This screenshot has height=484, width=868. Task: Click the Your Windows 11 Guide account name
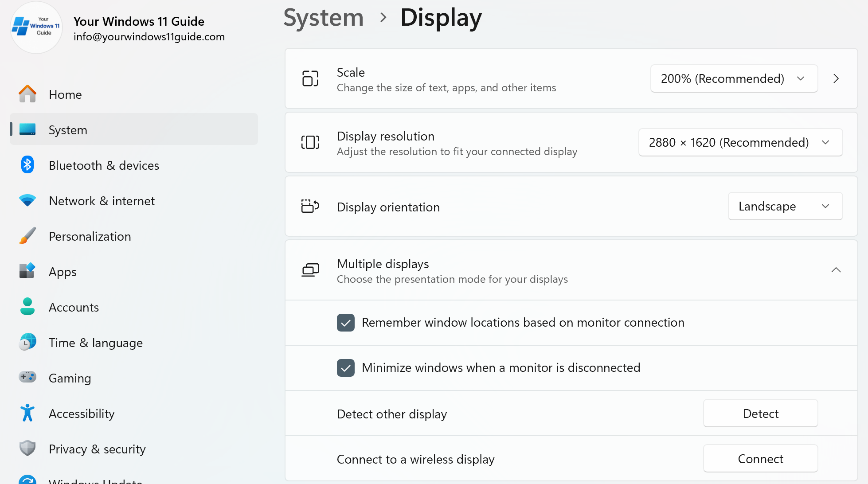point(139,21)
